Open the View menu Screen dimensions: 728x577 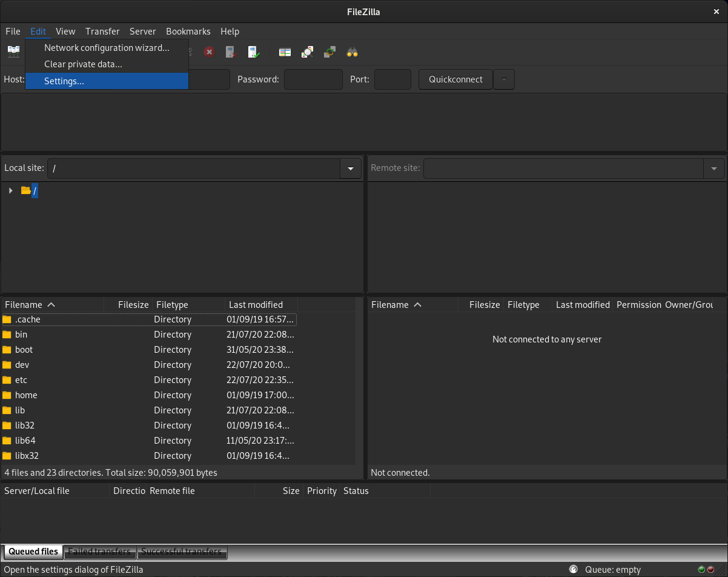65,32
